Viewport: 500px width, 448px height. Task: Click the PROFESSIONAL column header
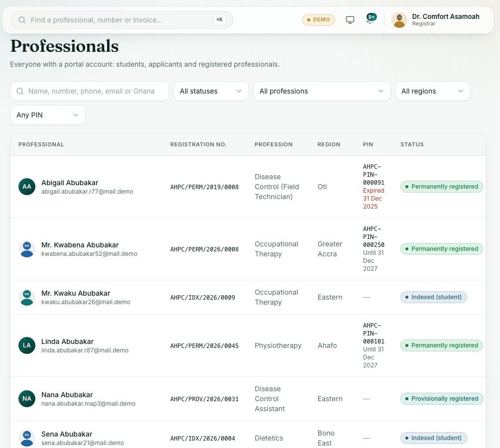pos(41,144)
